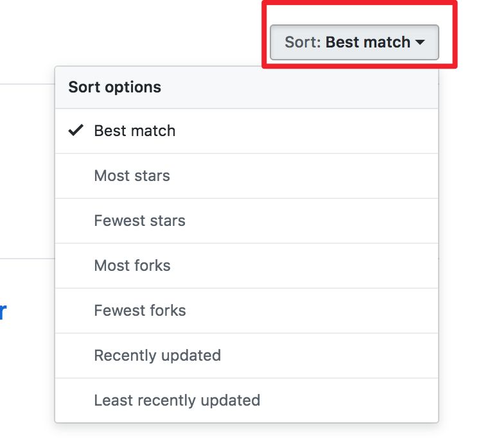The height and width of the screenshot is (448, 483).
Task: Choose Most stars from sort options
Action: [132, 176]
